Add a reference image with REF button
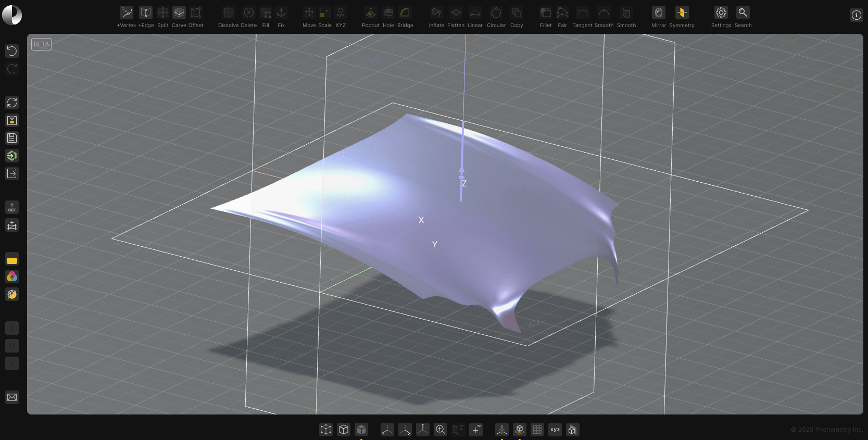The height and width of the screenshot is (440, 868). pos(12,207)
